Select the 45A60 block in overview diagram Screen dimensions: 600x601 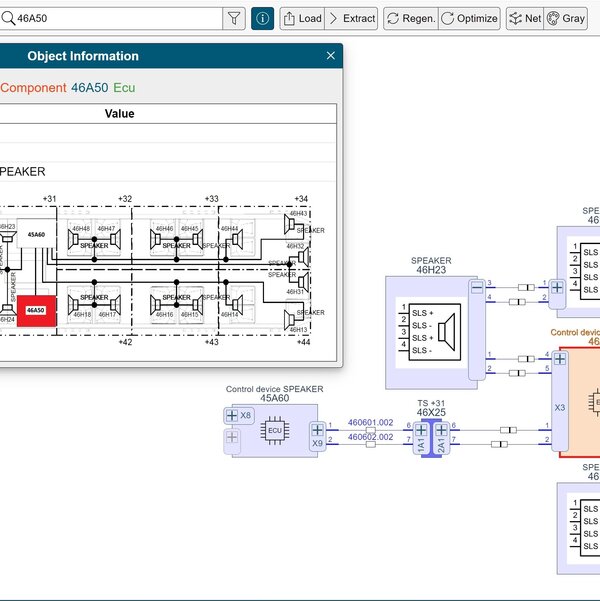click(x=35, y=235)
